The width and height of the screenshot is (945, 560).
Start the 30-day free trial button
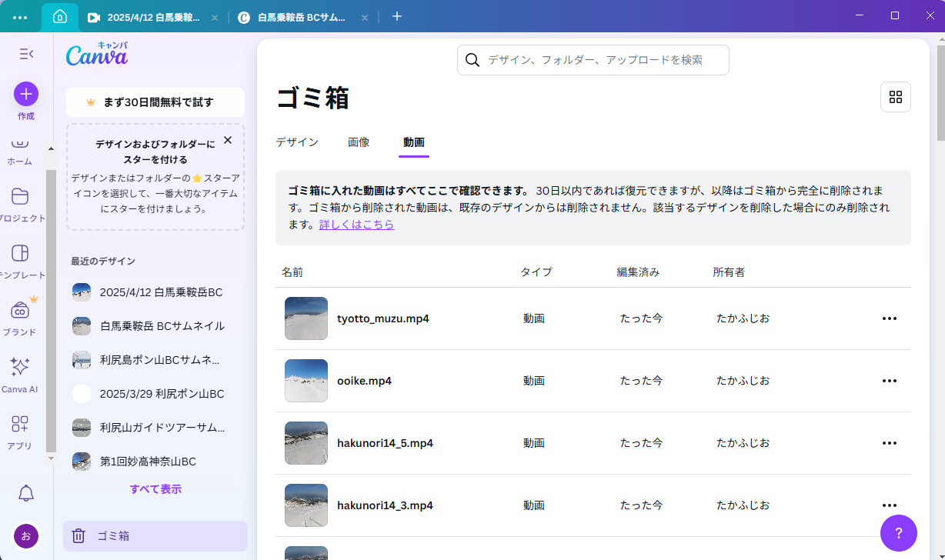[x=155, y=102]
